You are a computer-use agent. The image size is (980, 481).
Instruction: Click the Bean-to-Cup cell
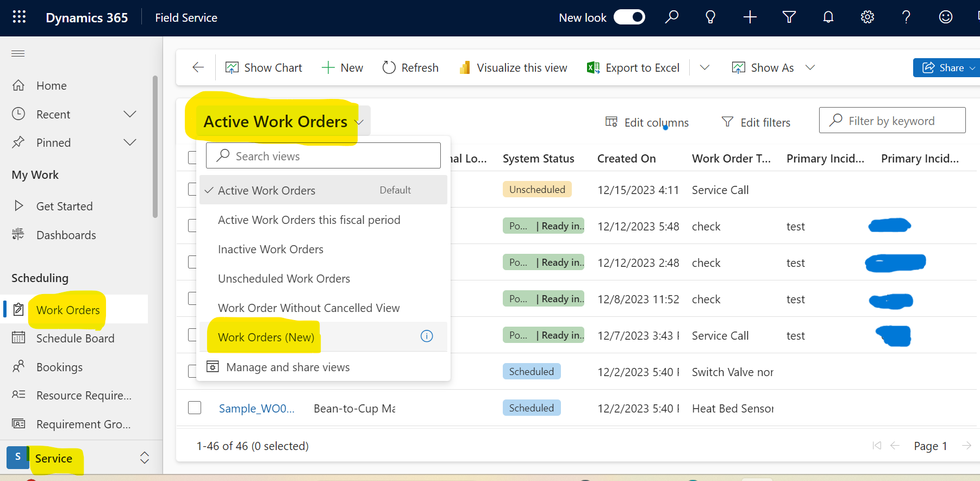(x=354, y=408)
